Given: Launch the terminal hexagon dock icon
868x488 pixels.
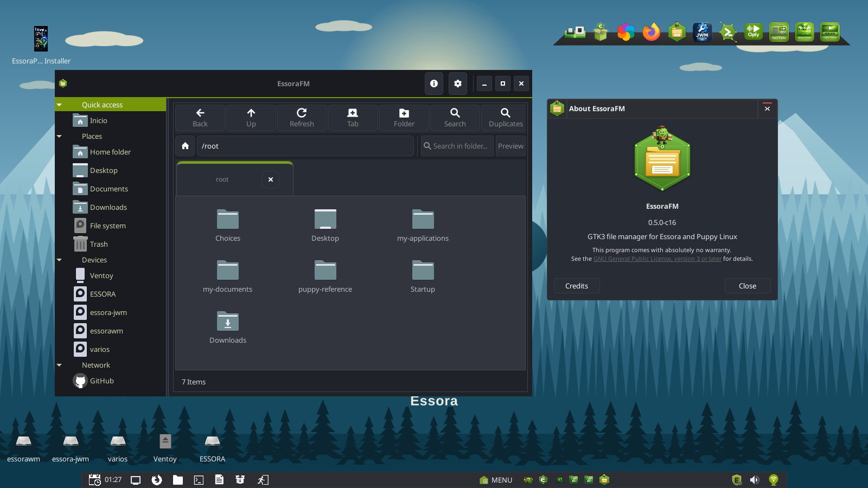Looking at the screenshot, I should (x=728, y=32).
